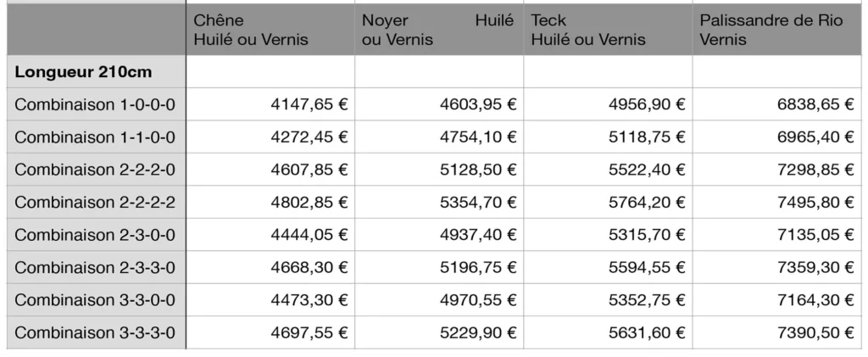Select the Combinaison 2-3-3-0 row label

click(x=97, y=267)
